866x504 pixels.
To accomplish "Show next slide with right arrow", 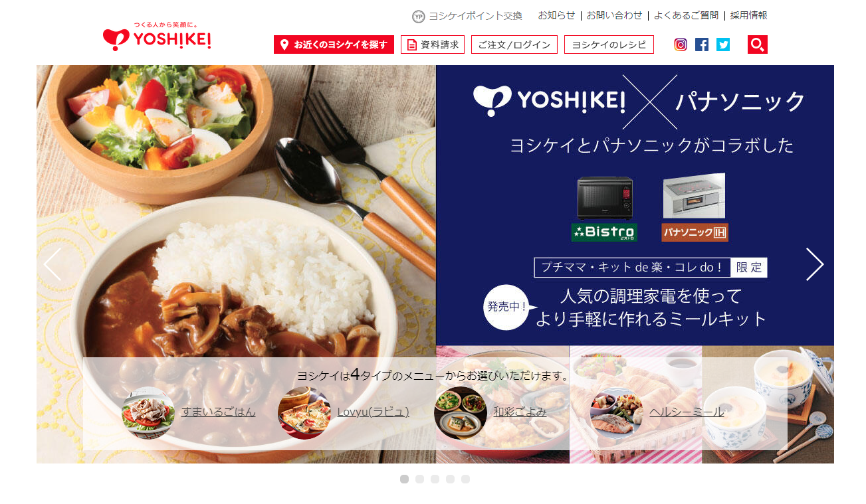I will [815, 264].
